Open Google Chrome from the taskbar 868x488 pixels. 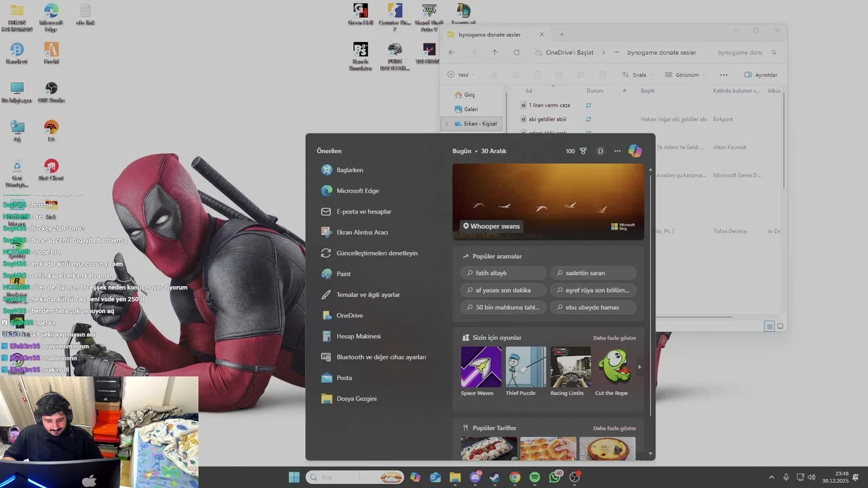515,477
